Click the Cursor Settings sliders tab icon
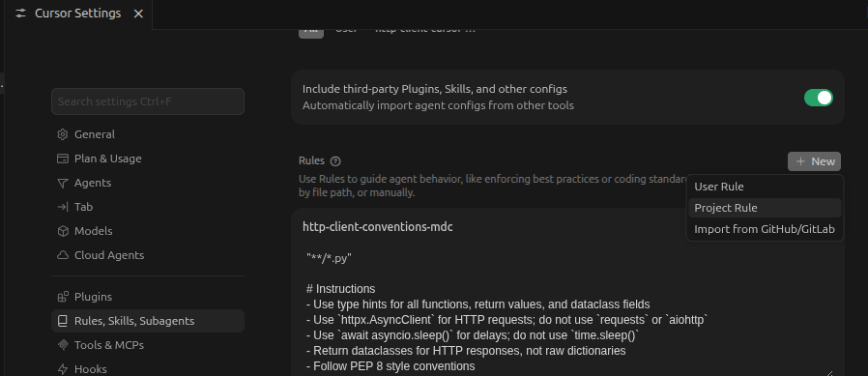This screenshot has height=376, width=868. coord(20,14)
